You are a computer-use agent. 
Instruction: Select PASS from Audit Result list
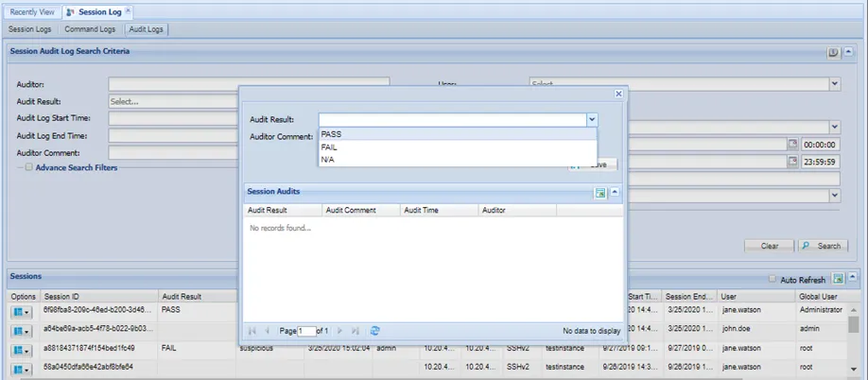[x=458, y=134]
